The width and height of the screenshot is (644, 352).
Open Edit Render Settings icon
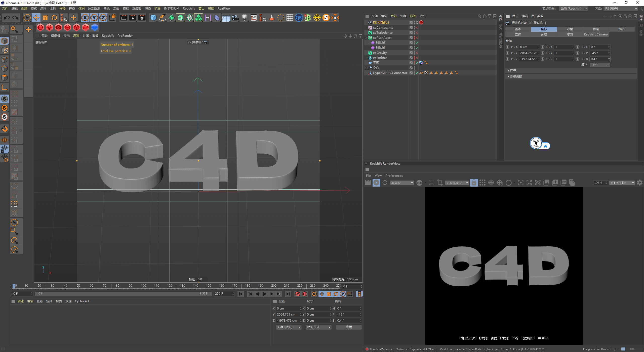142,18
